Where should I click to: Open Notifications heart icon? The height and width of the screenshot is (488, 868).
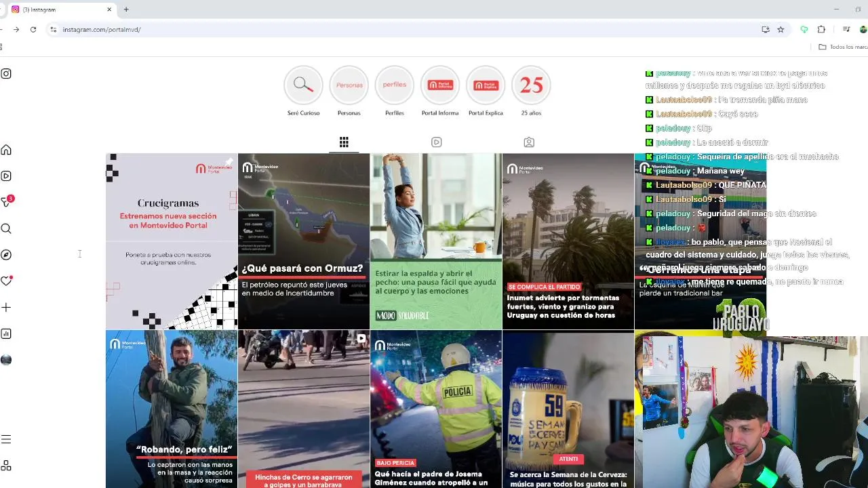tap(7, 281)
